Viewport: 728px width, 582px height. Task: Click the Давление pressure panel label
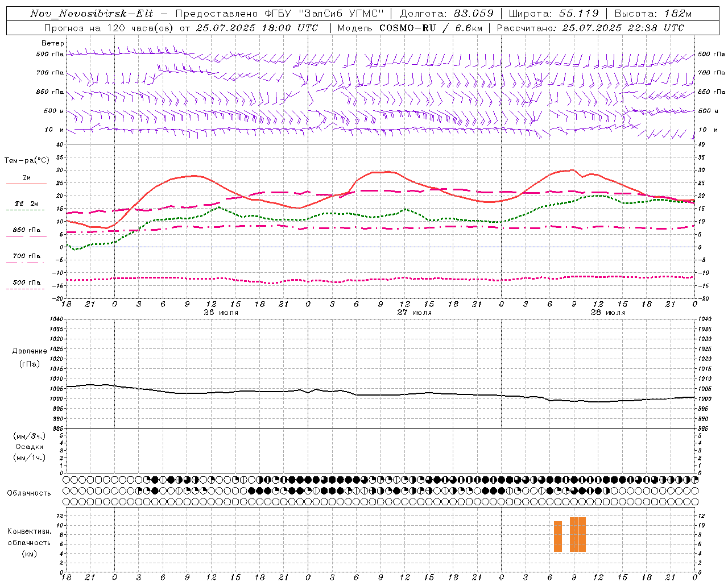click(x=29, y=351)
